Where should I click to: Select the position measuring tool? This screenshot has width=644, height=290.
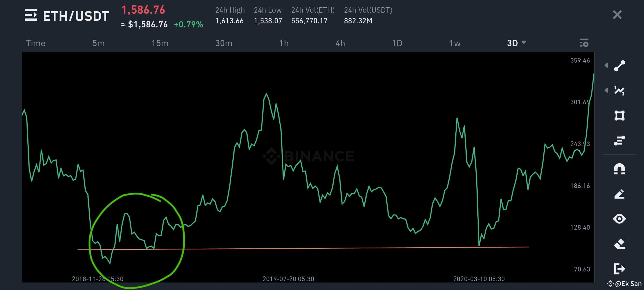[x=619, y=140]
